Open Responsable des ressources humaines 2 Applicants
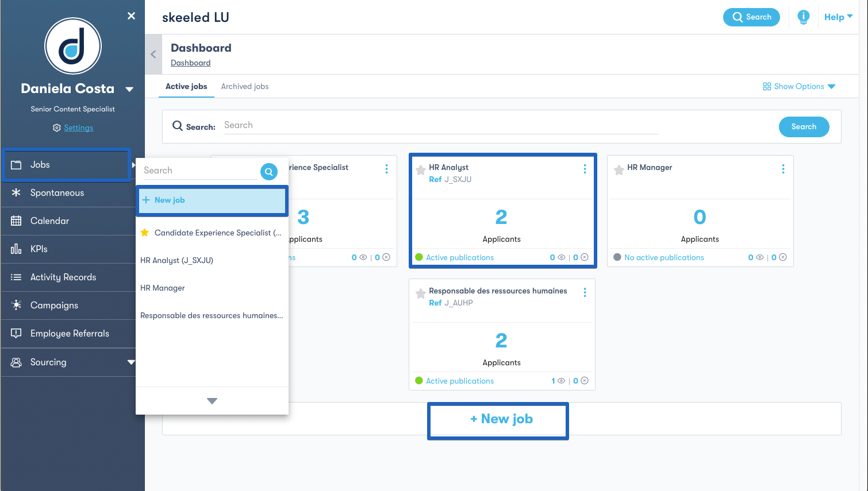Viewport: 868px width, 491px height. [x=501, y=341]
